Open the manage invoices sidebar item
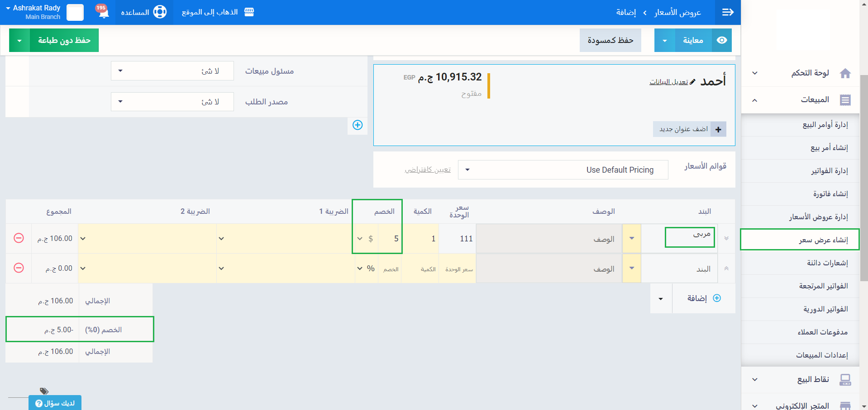This screenshot has height=410, width=868. [829, 171]
